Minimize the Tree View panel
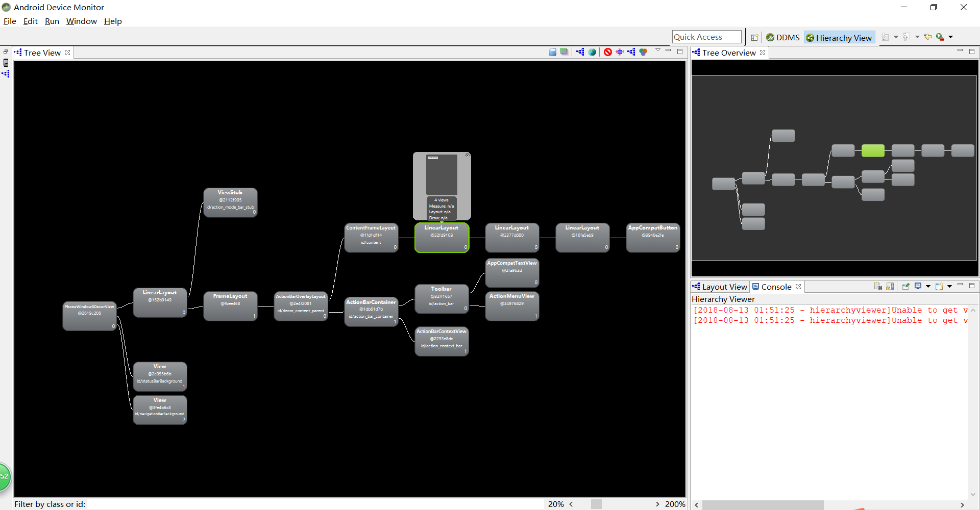Image resolution: width=980 pixels, height=510 pixels. click(668, 50)
